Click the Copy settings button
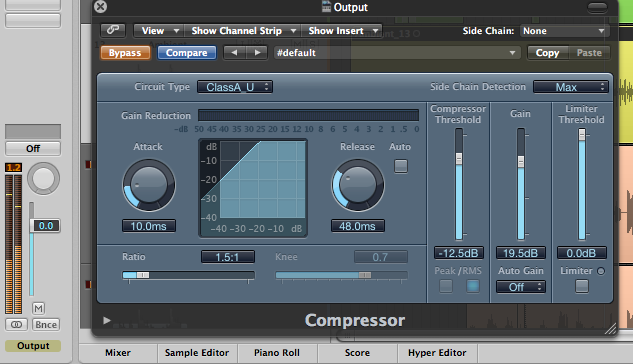This screenshot has height=364, width=633. pos(547,53)
